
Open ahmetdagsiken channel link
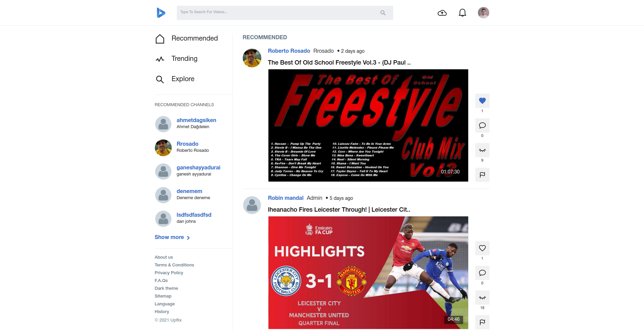coord(196,120)
